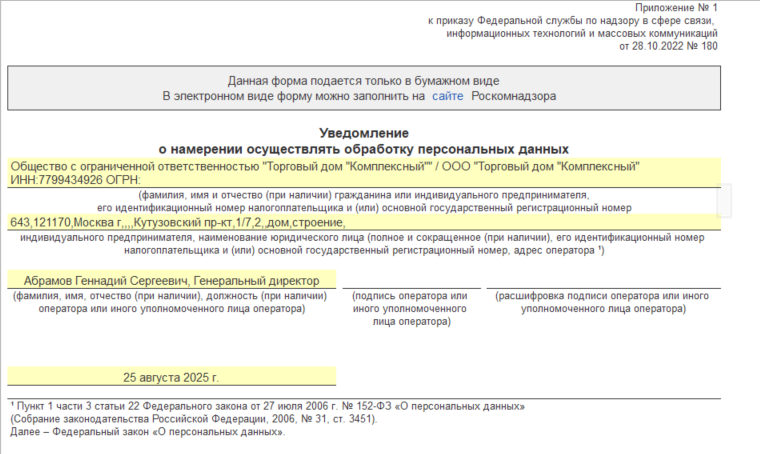Image resolution: width=760 pixels, height=454 pixels.
Task: Select the date field "25 августа 2025 г."
Action: pos(171,378)
